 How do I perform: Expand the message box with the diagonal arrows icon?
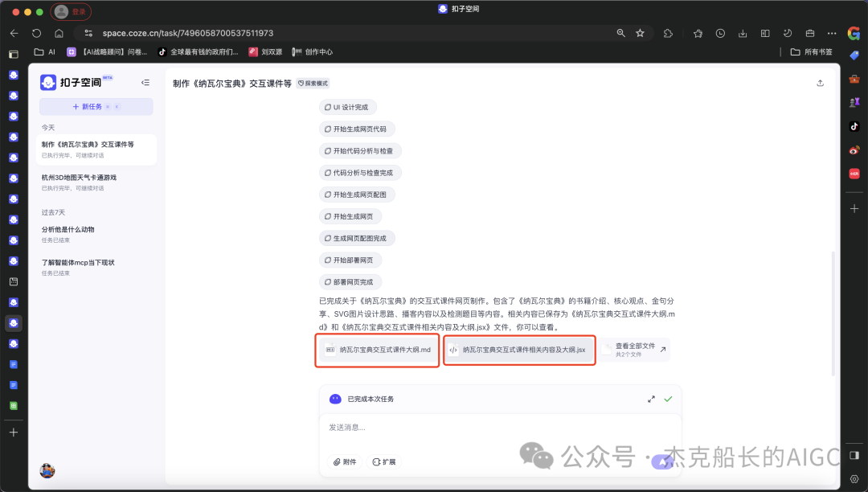coord(652,399)
